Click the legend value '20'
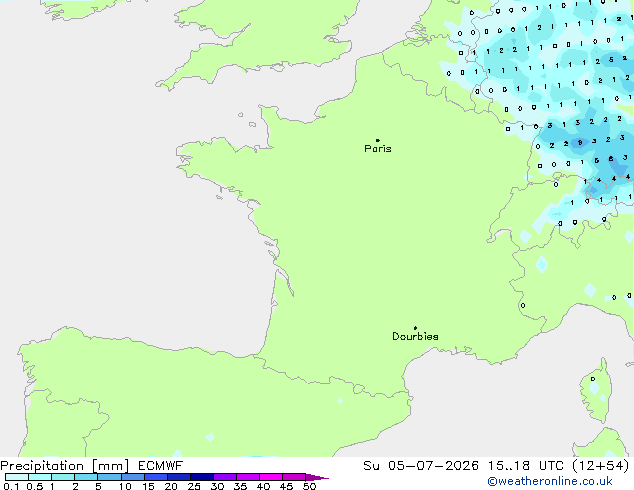The image size is (634, 490). 171,486
